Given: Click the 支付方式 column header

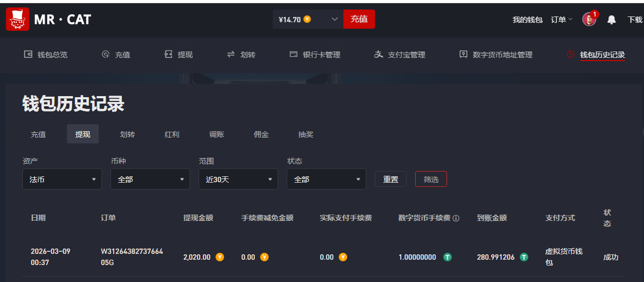Looking at the screenshot, I should [560, 218].
